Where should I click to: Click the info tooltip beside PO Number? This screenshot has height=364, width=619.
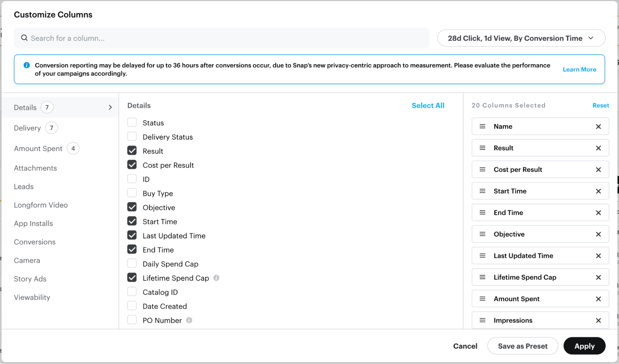pos(189,320)
